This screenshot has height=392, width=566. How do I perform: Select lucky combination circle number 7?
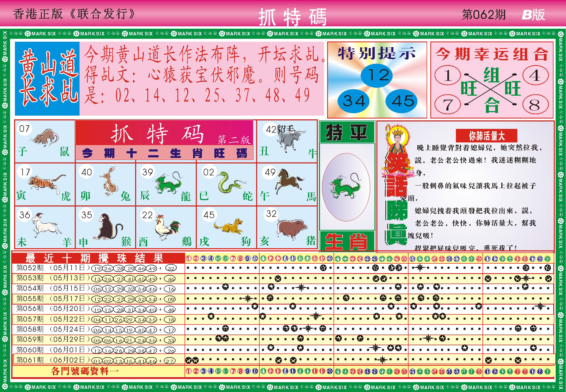pyautogui.click(x=447, y=104)
